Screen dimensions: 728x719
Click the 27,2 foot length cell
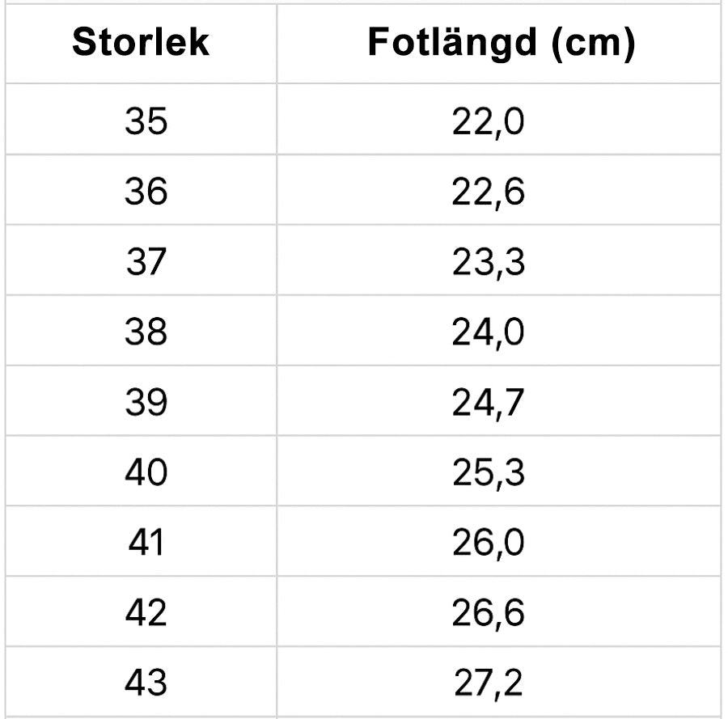tap(489, 683)
